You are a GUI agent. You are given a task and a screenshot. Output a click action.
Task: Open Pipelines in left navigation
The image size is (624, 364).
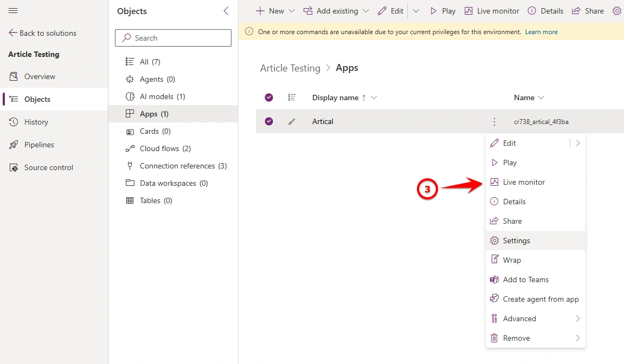[x=39, y=145]
